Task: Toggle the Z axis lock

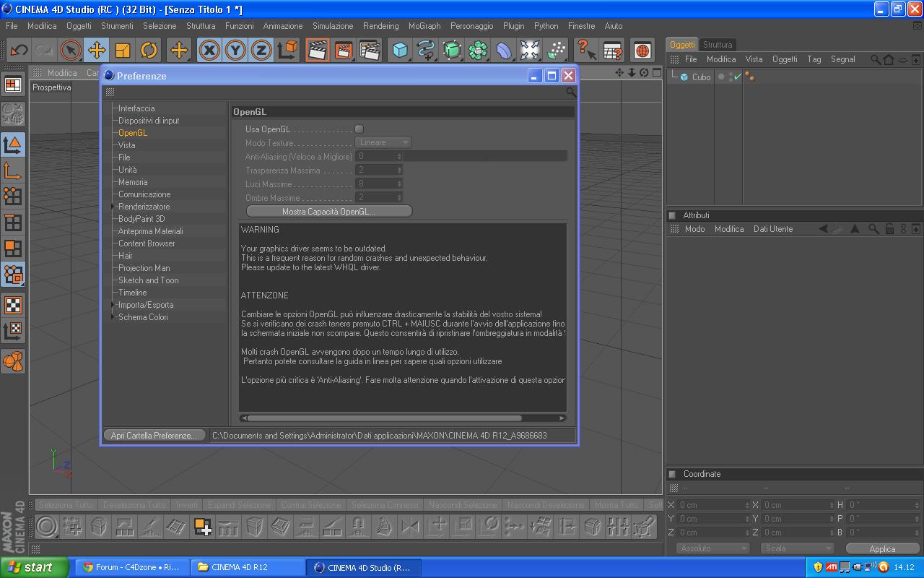Action: pos(261,50)
